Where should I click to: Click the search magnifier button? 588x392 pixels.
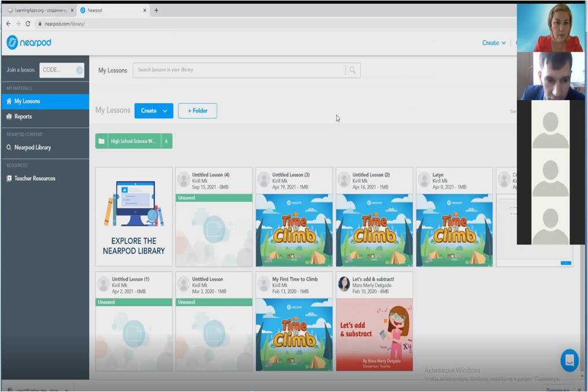click(x=352, y=70)
